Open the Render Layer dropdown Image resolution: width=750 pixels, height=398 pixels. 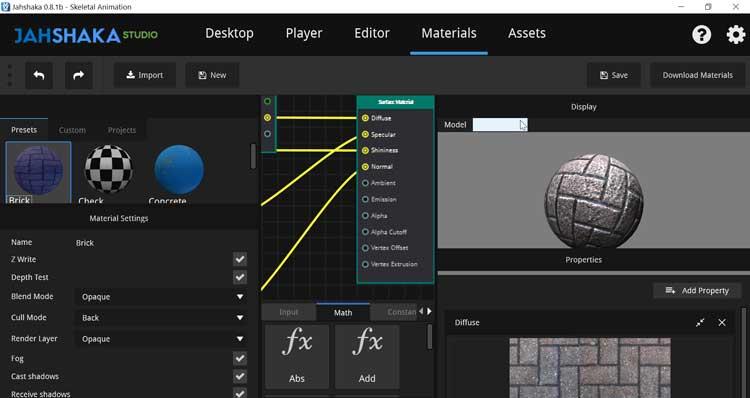click(161, 339)
